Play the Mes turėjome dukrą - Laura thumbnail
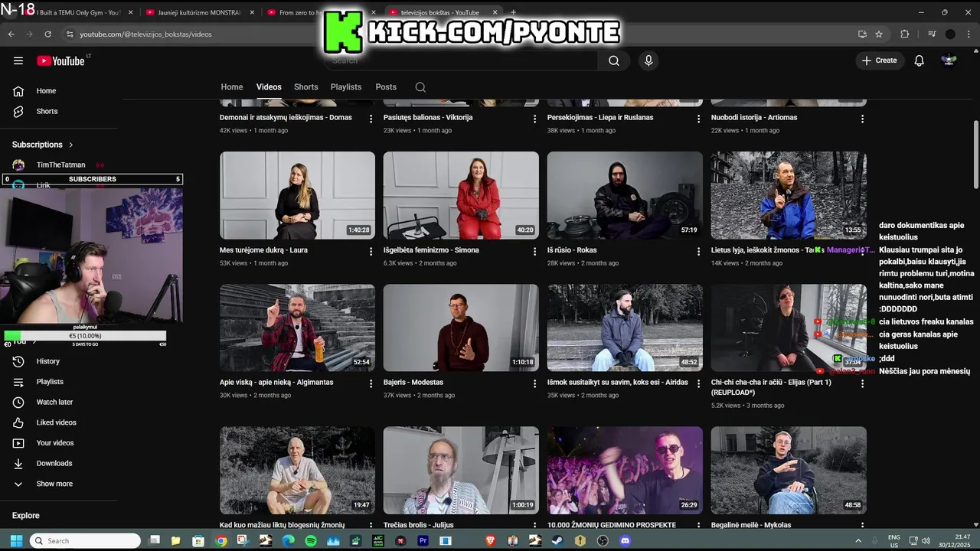Viewport: 980px width, 551px height. click(x=297, y=195)
